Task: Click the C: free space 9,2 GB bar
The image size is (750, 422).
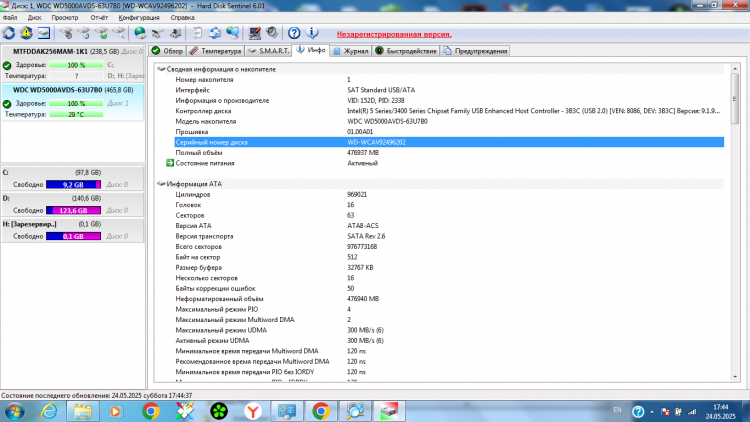Action: (73, 185)
